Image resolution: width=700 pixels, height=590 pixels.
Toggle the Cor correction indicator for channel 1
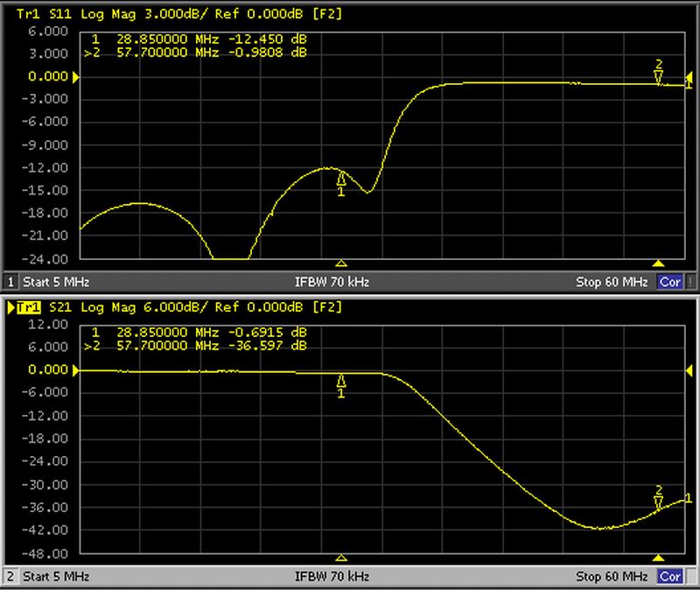coord(670,283)
